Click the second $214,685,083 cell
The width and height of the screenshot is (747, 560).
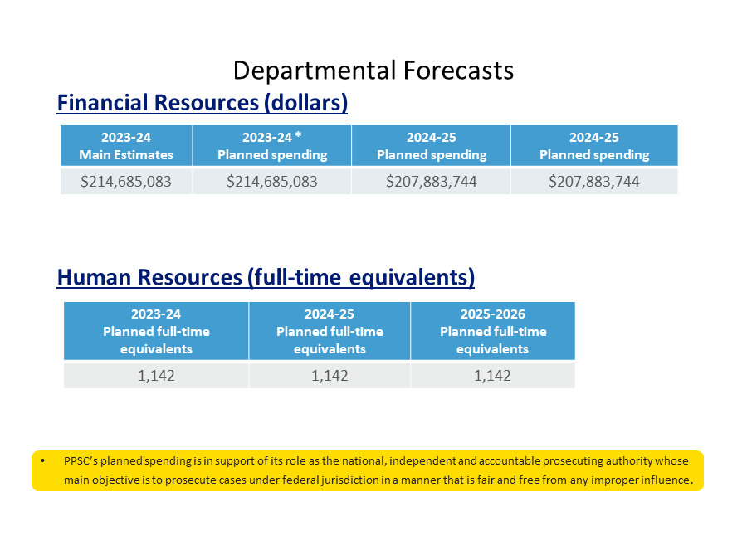tap(271, 180)
